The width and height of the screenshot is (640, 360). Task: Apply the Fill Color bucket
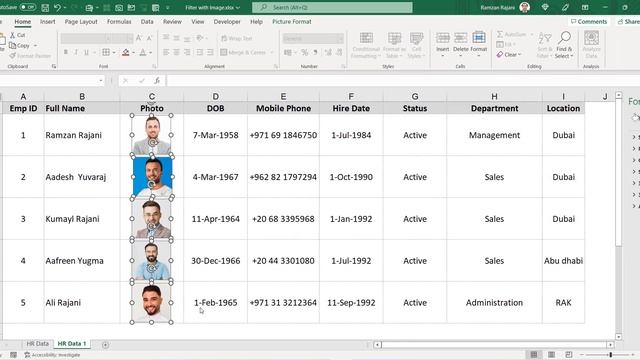126,52
